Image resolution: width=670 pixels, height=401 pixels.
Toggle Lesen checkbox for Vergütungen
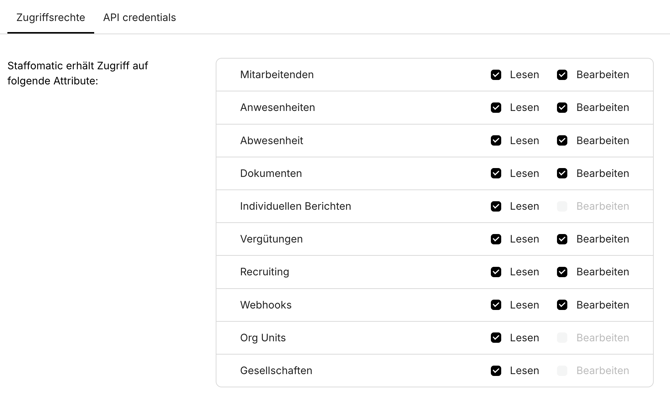coord(496,239)
